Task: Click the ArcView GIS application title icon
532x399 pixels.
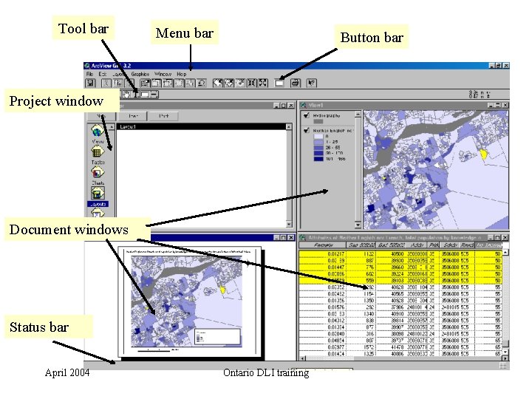Action: click(87, 66)
